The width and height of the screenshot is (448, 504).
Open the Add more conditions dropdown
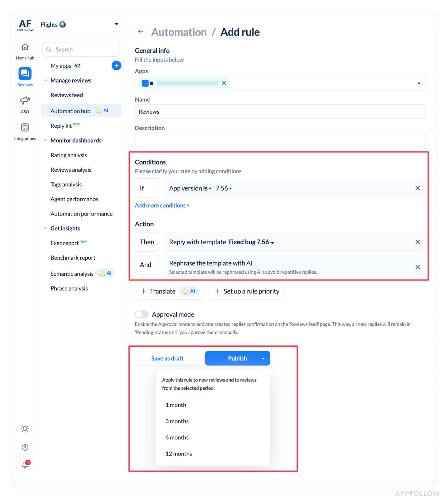(x=162, y=205)
